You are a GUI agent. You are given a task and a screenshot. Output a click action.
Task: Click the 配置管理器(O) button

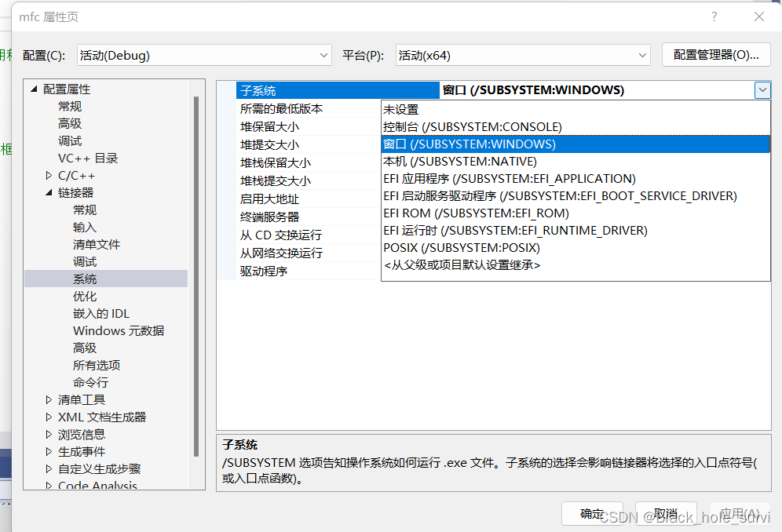coord(717,55)
